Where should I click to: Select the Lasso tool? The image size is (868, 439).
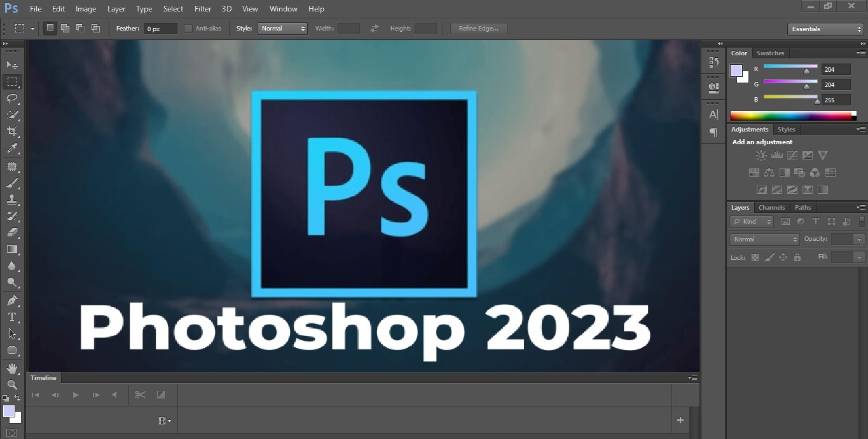[12, 98]
